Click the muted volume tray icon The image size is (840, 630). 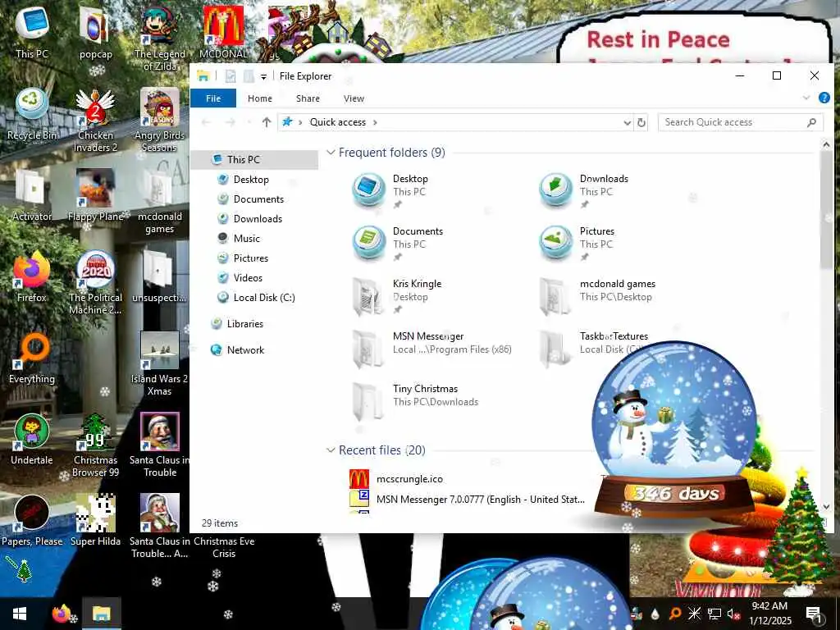(733, 614)
